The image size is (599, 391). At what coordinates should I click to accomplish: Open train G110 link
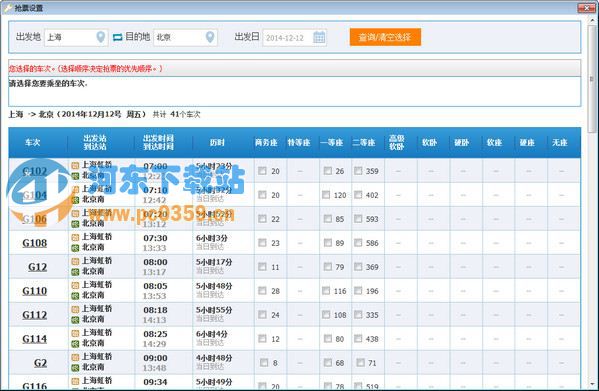tap(35, 291)
